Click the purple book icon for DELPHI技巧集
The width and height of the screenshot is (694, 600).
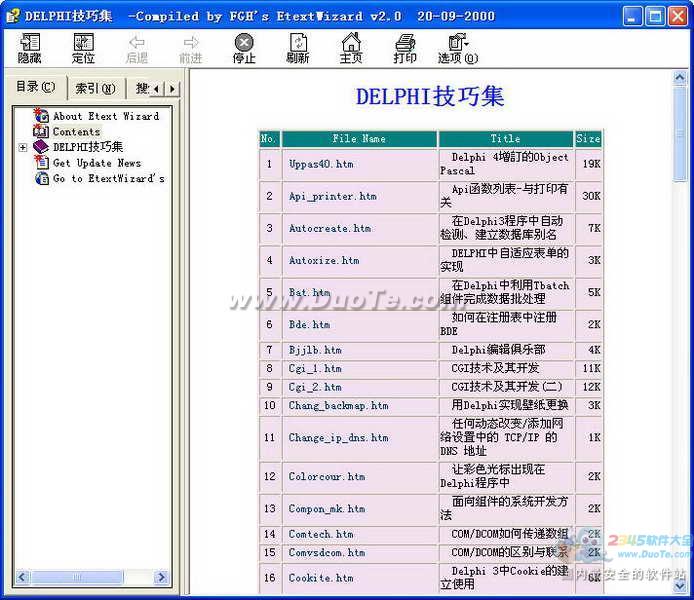point(41,147)
